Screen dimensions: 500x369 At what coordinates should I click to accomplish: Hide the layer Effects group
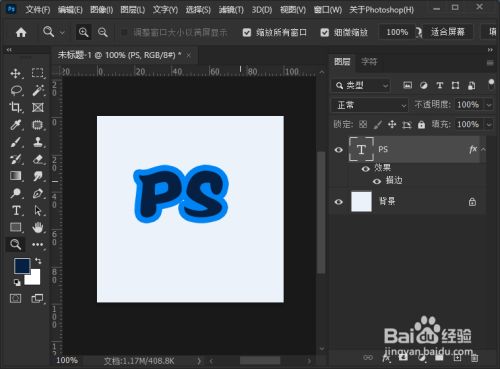[366, 169]
